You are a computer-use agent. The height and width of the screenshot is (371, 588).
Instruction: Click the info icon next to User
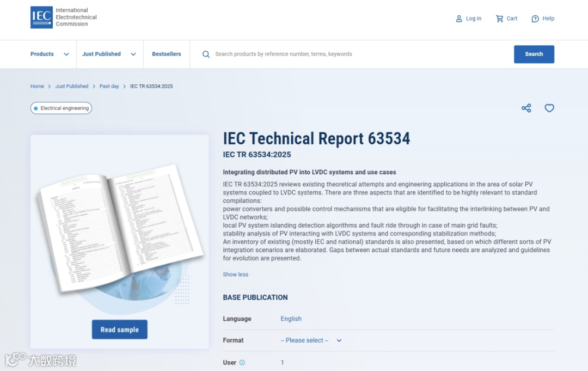(242, 362)
